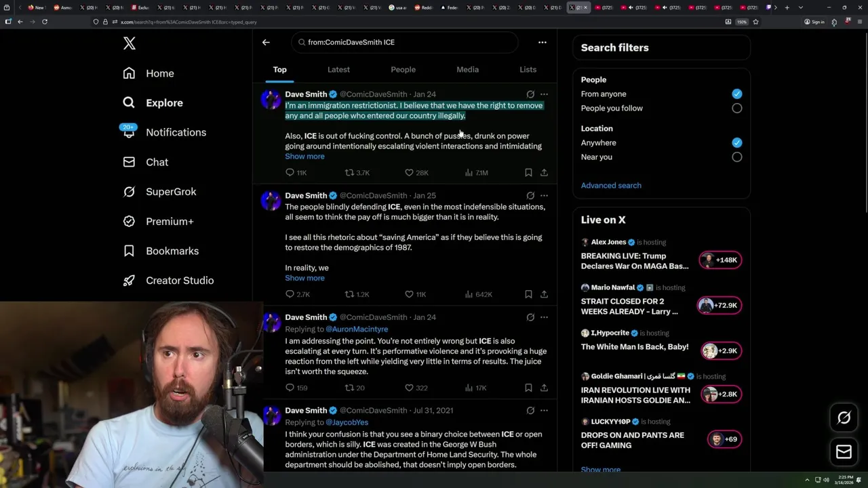This screenshot has width=868, height=488.
Task: Repost the post with 3.7K reposts
Action: pos(357,173)
